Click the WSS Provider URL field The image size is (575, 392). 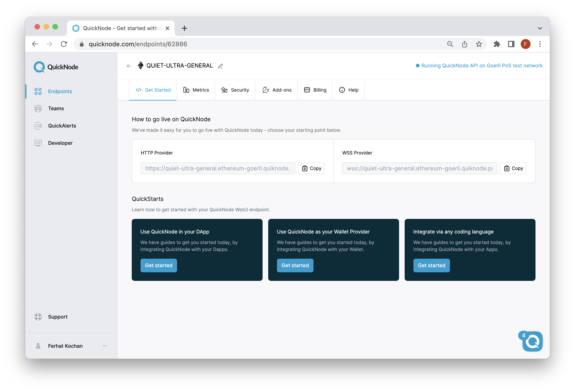click(x=419, y=168)
